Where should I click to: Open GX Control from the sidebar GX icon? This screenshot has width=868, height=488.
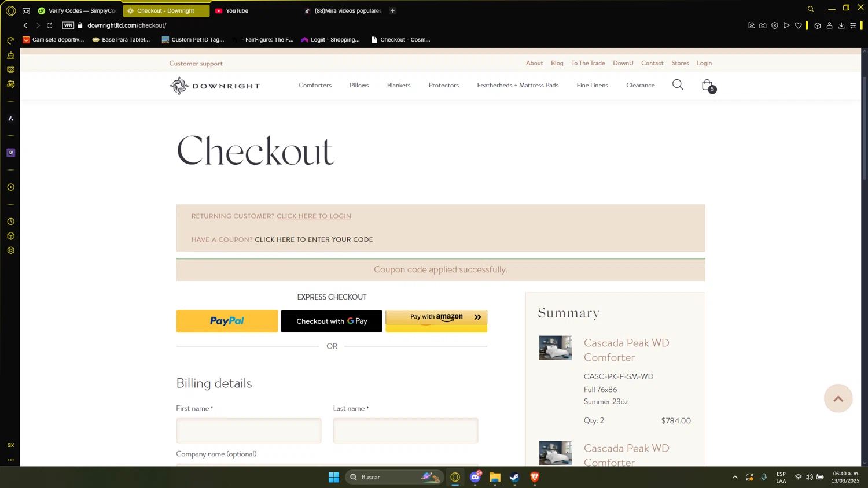pos(10,445)
